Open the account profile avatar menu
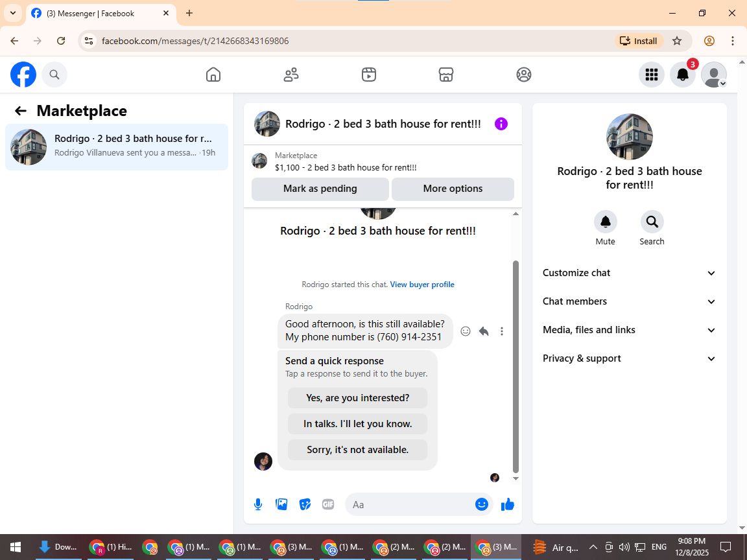 tap(714, 75)
